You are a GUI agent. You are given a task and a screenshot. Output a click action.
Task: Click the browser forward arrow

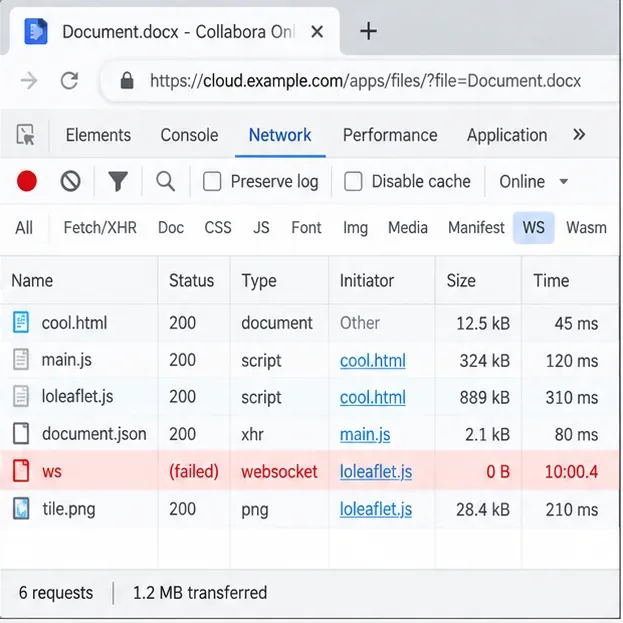tap(29, 81)
